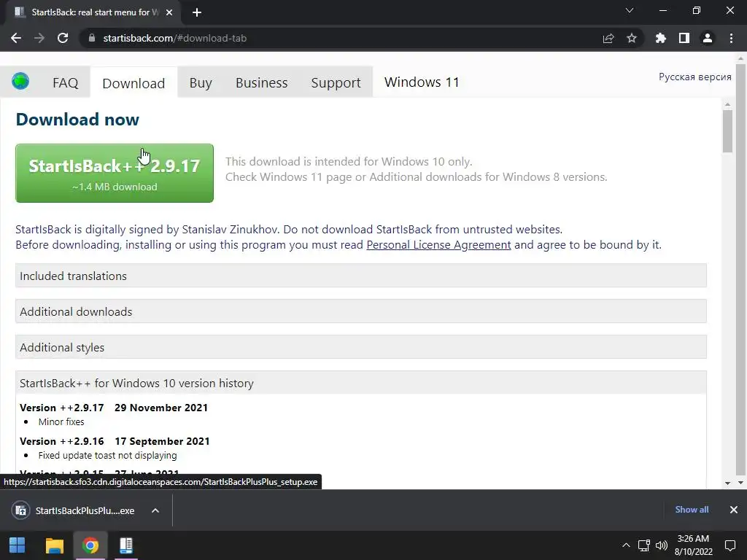
Task: Close the StartIsBack browser tab
Action: click(x=169, y=12)
